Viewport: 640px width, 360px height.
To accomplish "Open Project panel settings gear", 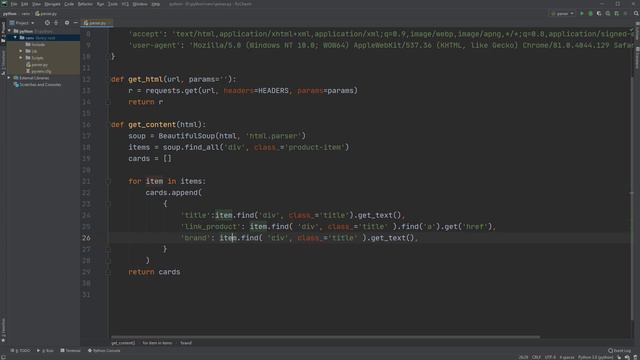I will point(67,23).
